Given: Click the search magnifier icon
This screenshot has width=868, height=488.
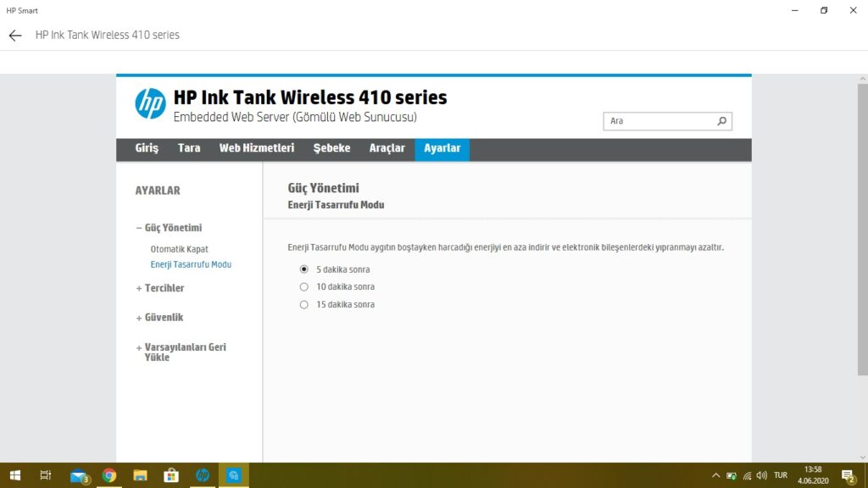Looking at the screenshot, I should click(x=722, y=121).
